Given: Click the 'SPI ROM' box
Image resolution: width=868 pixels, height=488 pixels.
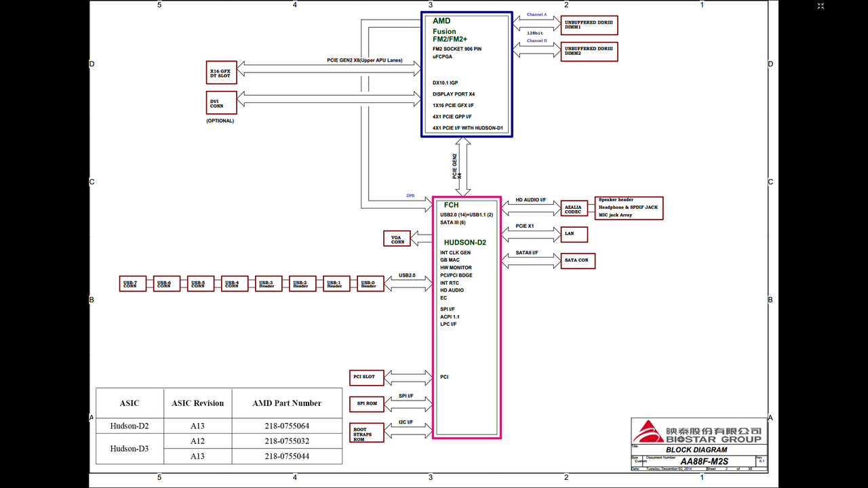Looking at the screenshot, I should [367, 403].
